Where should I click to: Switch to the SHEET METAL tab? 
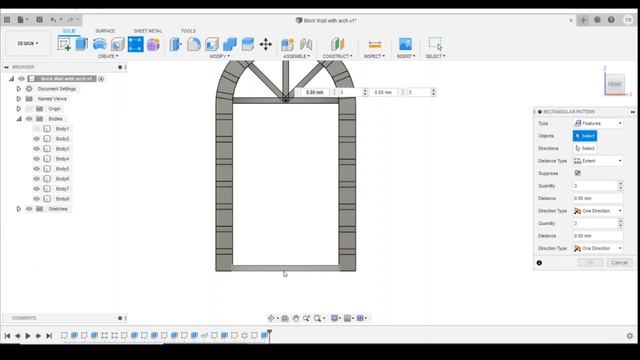pos(148,31)
